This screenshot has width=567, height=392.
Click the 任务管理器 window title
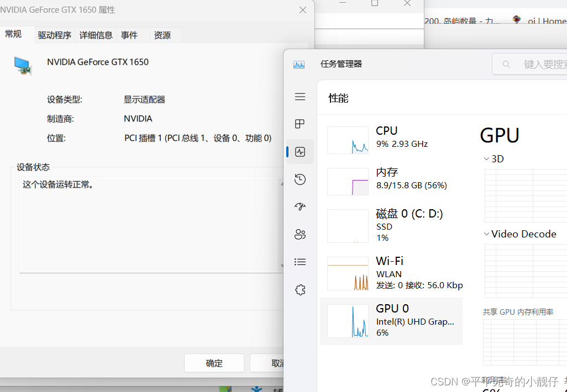(x=341, y=64)
